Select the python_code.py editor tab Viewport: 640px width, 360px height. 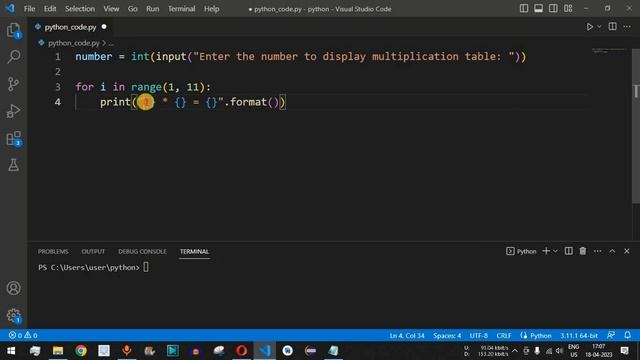(x=70, y=27)
